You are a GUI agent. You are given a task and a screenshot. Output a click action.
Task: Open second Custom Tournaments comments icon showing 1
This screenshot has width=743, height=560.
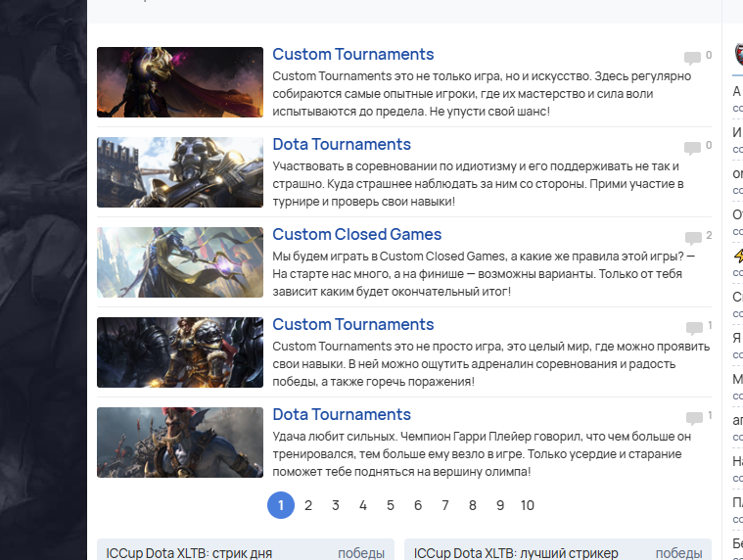[x=694, y=327]
